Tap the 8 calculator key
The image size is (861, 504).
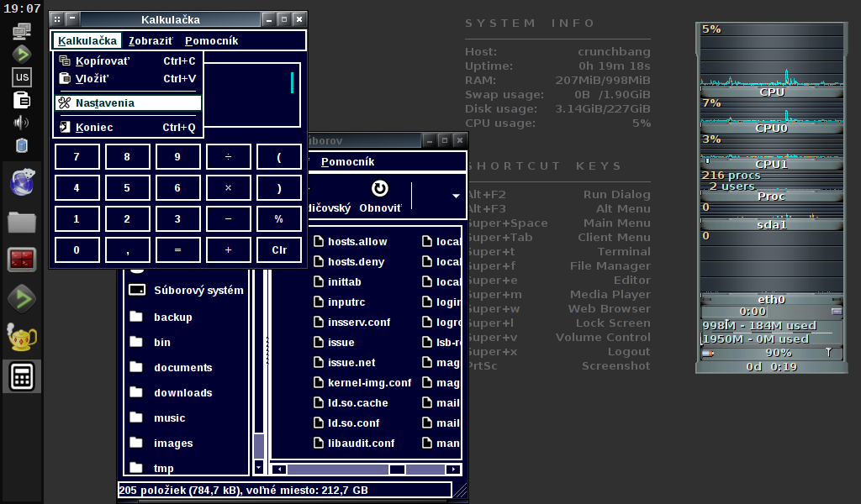[128, 157]
